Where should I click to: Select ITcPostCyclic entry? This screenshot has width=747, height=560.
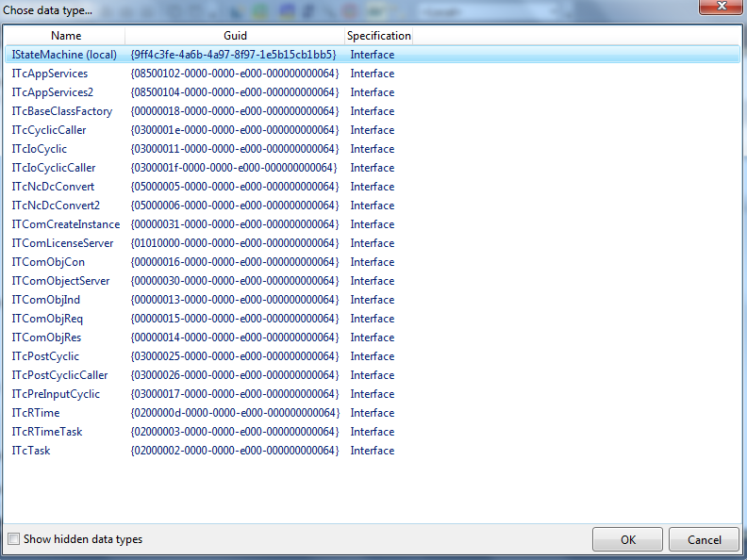45,356
